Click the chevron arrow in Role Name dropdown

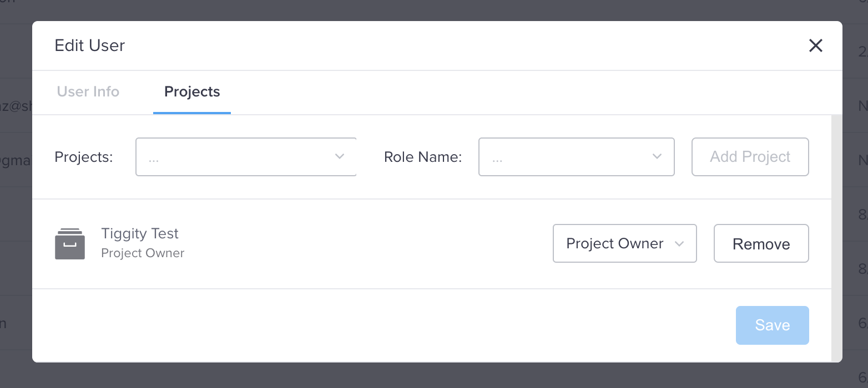tap(657, 157)
